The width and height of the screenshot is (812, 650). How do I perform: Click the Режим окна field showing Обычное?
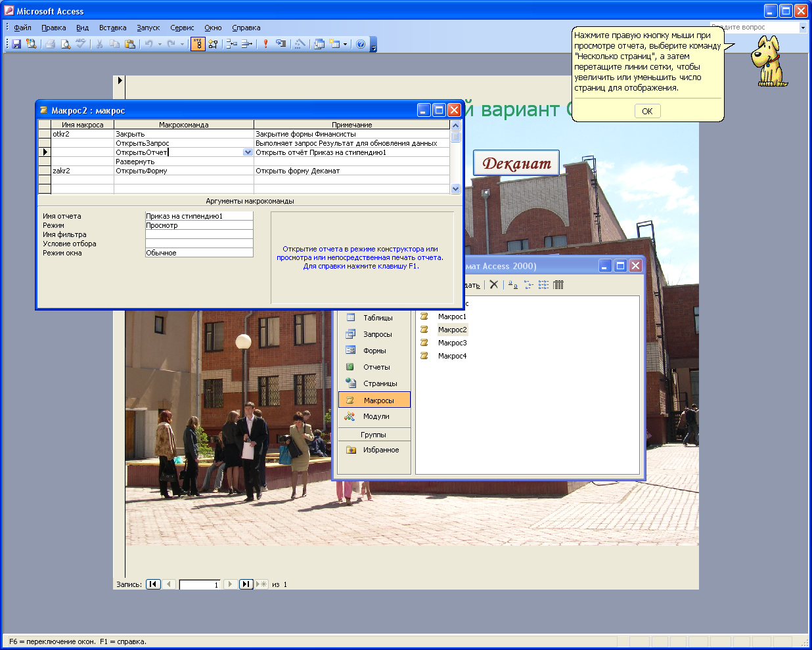(199, 253)
